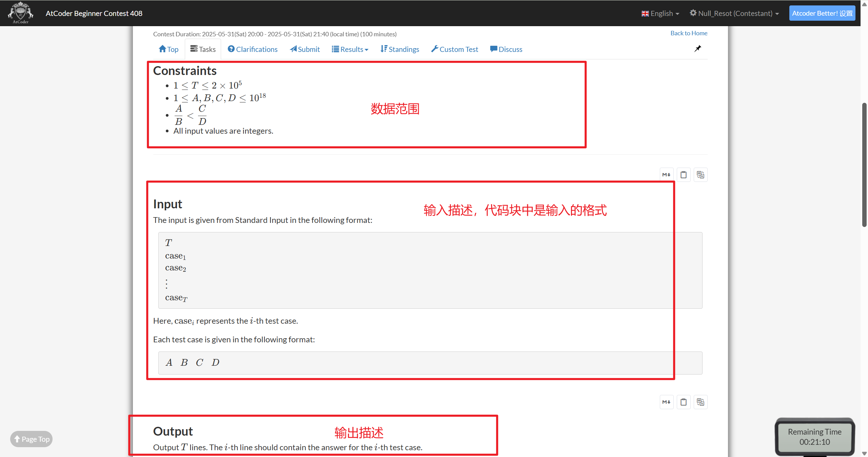868x457 pixels.
Task: Click the Markdown download icon above Input section
Action: 666,174
